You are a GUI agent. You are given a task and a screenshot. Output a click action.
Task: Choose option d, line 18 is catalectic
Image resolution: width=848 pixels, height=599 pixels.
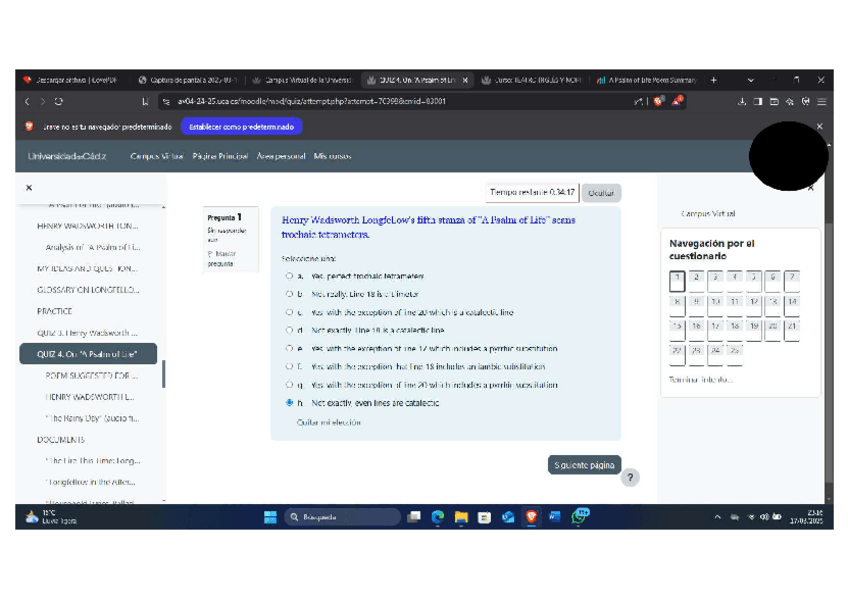[x=289, y=330]
